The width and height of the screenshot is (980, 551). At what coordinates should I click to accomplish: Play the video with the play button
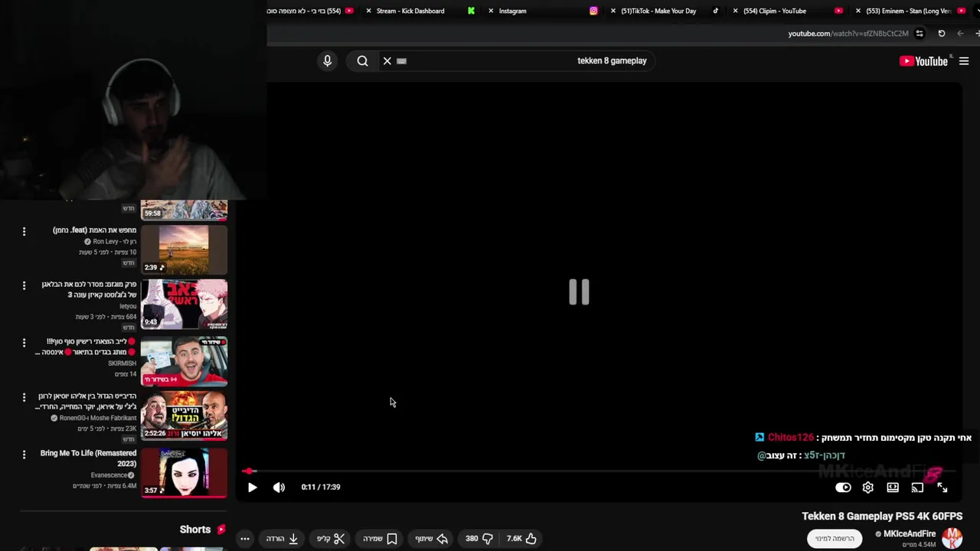point(252,487)
